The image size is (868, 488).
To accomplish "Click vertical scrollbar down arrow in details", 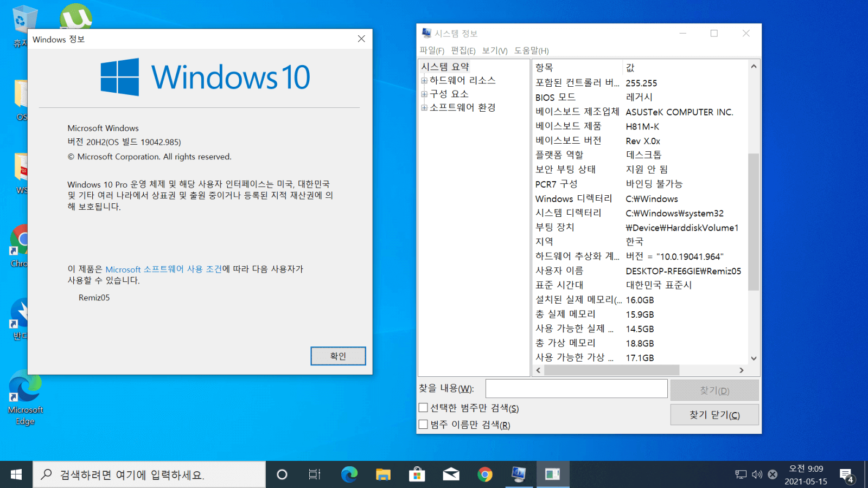I will [754, 358].
